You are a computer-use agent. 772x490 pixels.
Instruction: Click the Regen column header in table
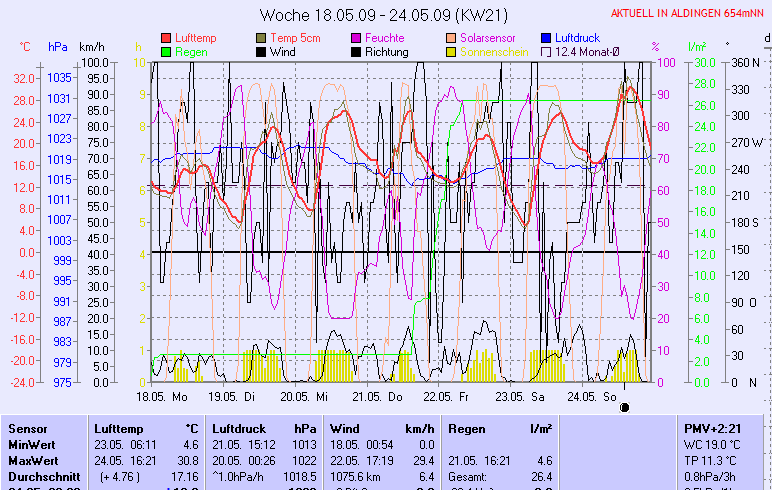[467, 428]
